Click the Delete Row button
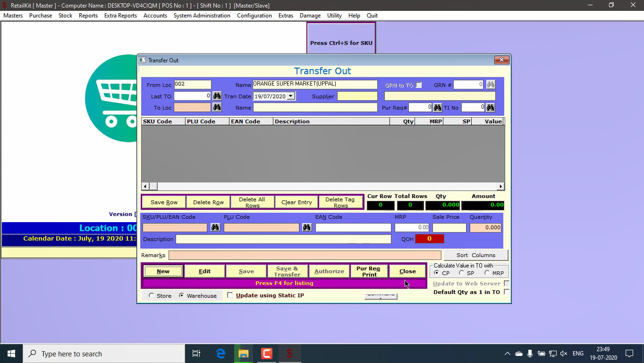The width and height of the screenshot is (644, 363). (208, 202)
